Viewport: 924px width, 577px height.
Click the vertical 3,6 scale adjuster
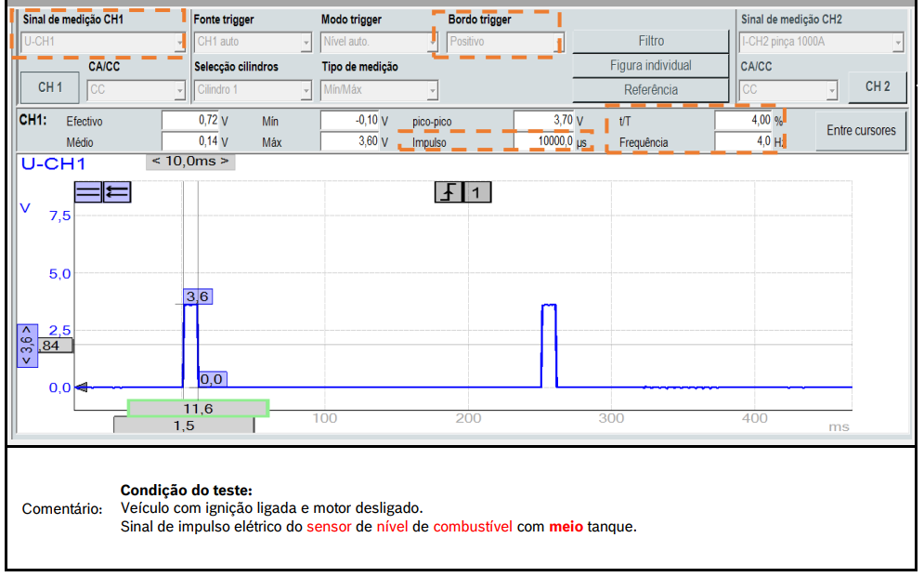click(x=27, y=347)
